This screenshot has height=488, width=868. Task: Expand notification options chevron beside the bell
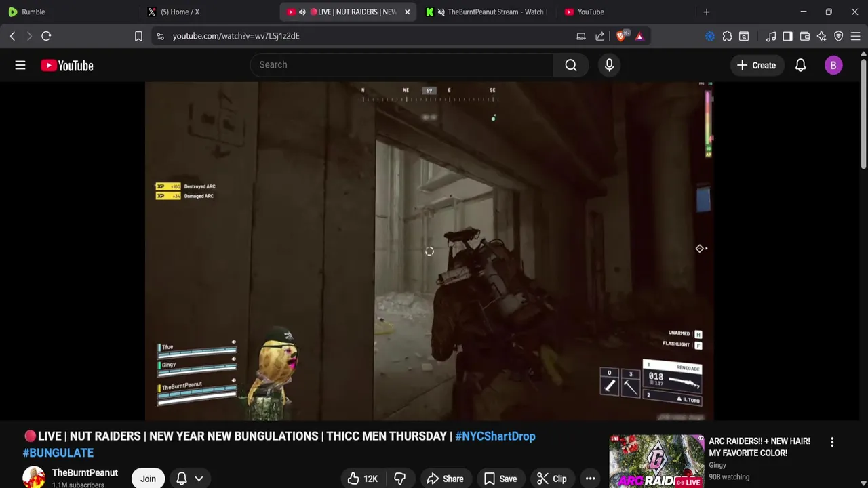[x=199, y=479]
